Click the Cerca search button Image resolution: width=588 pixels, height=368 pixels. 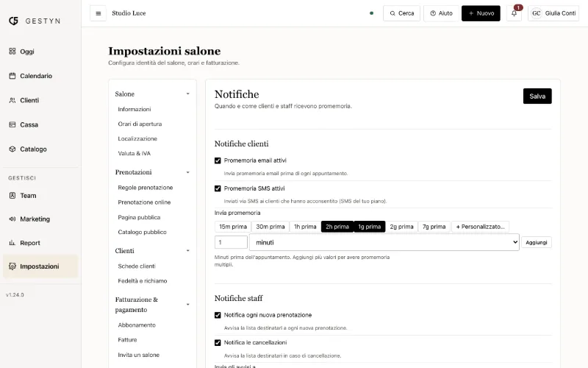(x=401, y=13)
